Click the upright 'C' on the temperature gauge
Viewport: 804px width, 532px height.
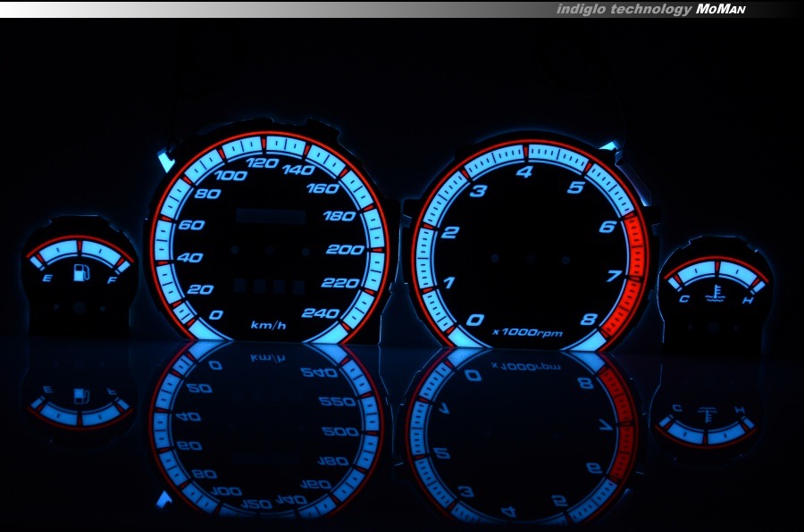(684, 299)
